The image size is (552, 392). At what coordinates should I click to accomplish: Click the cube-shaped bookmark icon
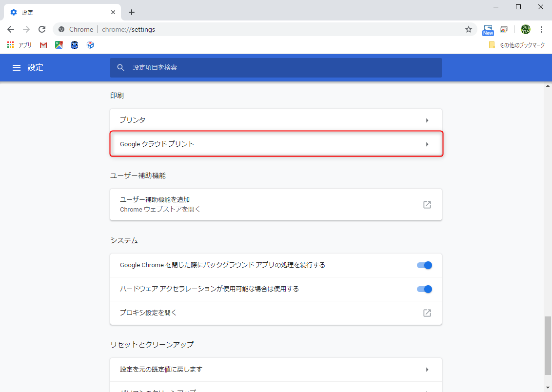[90, 45]
